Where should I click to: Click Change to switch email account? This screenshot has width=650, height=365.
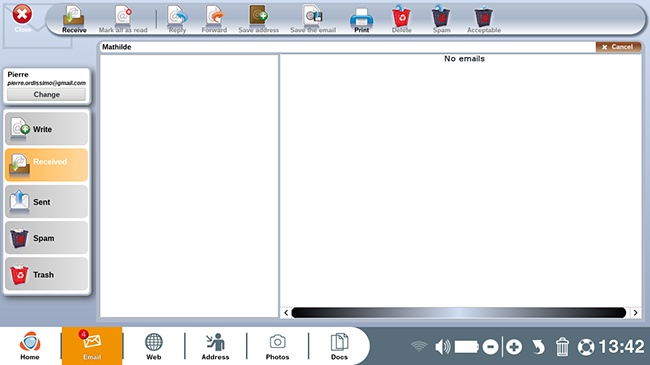coord(46,95)
